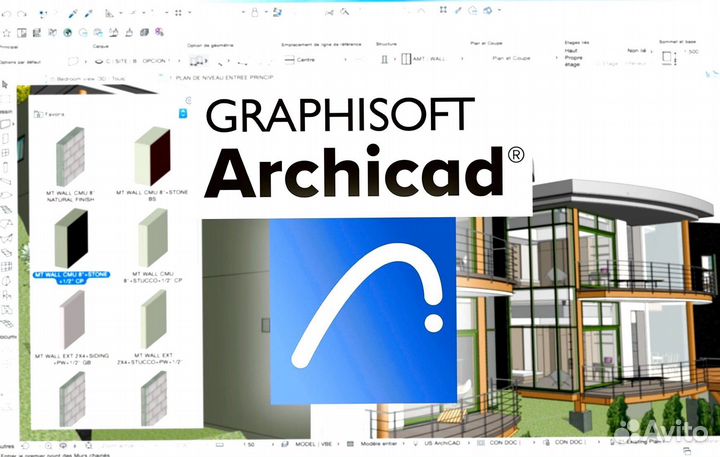
Task: Click the padlock lock icon in the top toolbar
Action: (254, 13)
